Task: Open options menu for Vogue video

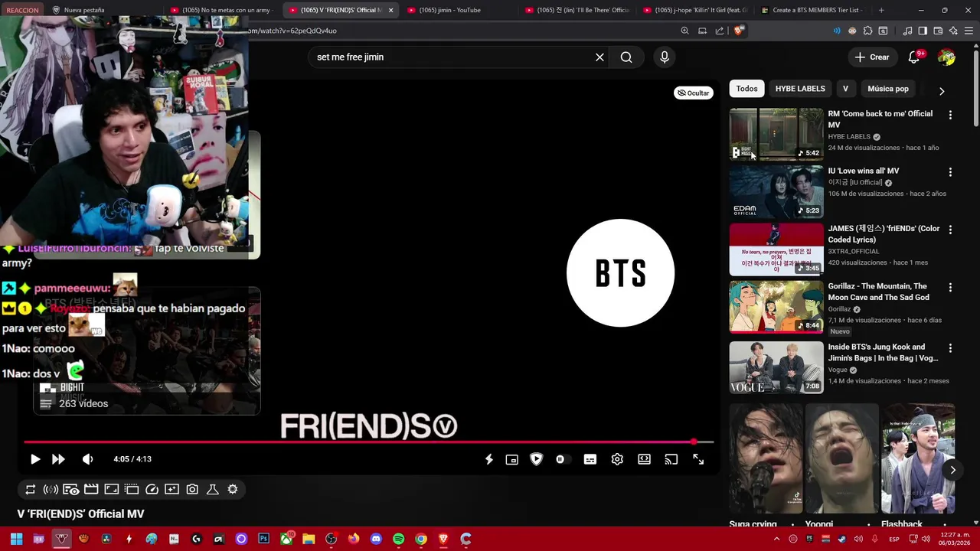Action: coord(950,348)
